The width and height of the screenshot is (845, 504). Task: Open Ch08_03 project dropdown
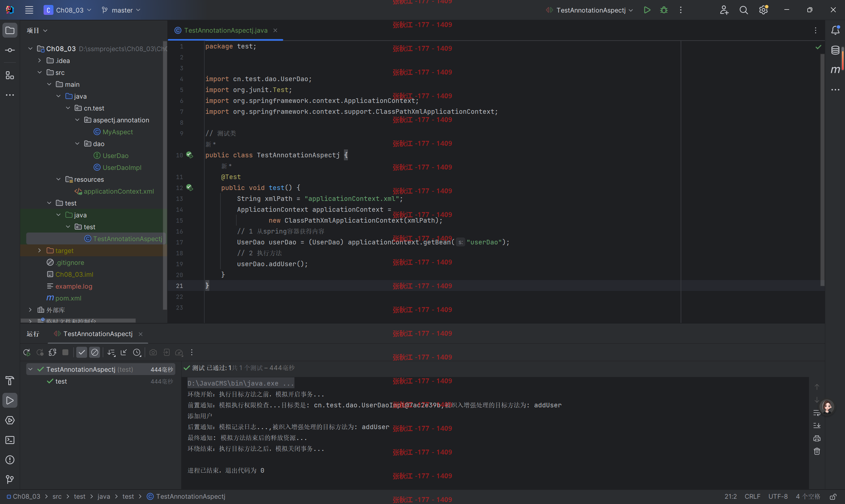pyautogui.click(x=68, y=10)
